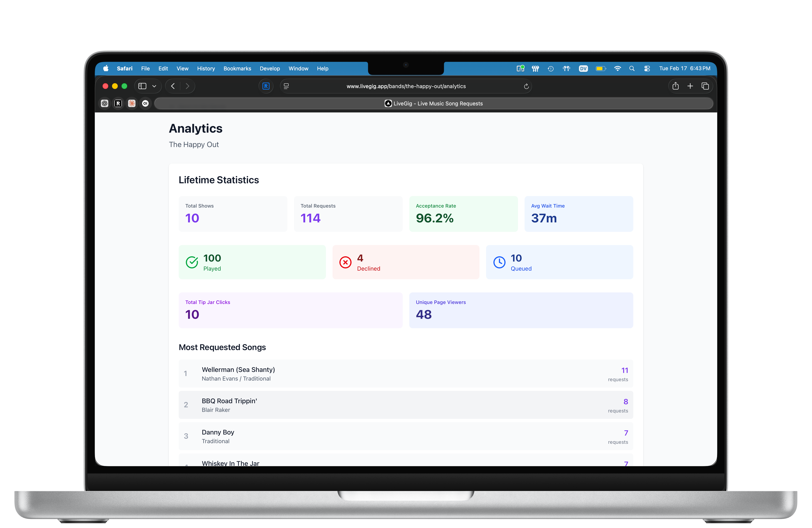Select the LiveGig tab in tab bar

click(433, 103)
